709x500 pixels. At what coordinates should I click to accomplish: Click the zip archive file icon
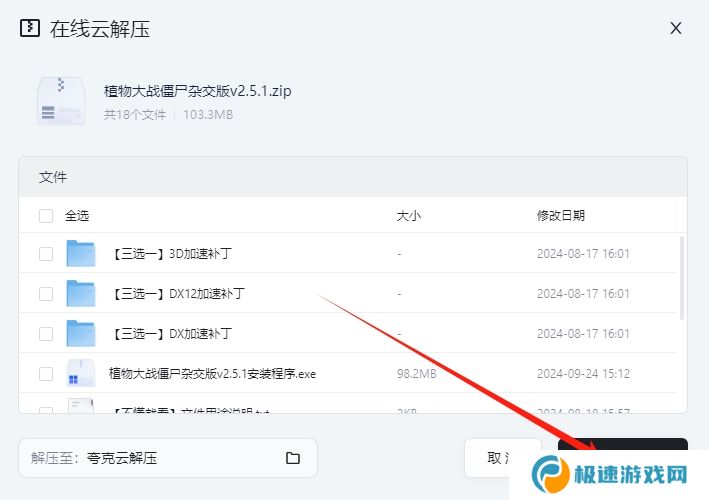61,101
